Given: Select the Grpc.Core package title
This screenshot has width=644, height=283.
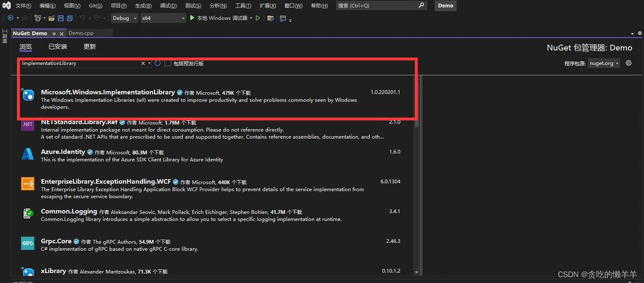Looking at the screenshot, I should pos(56,241).
